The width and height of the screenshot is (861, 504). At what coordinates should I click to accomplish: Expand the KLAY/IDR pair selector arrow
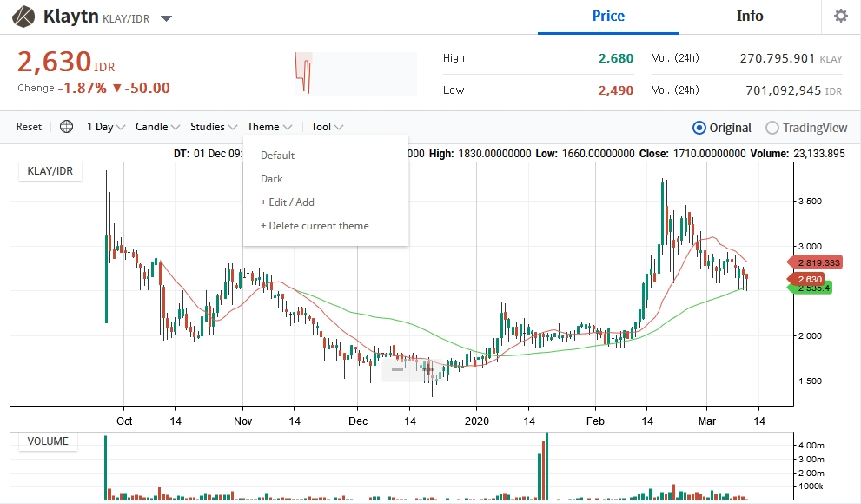tap(167, 18)
